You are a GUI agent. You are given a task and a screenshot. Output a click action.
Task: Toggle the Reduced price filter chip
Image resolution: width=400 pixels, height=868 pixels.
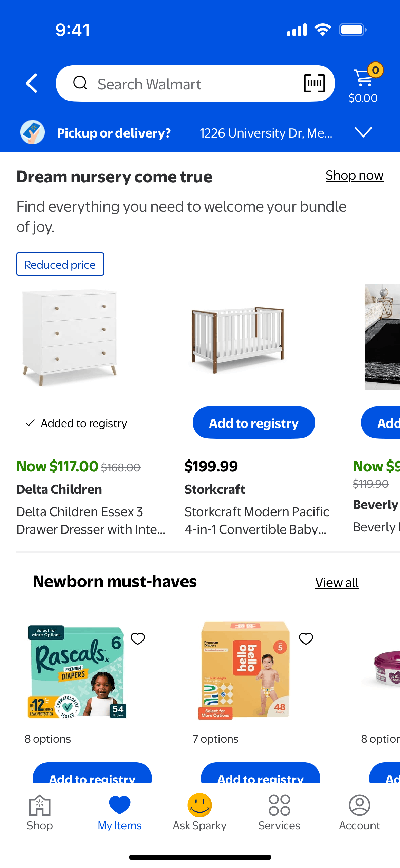point(60,264)
